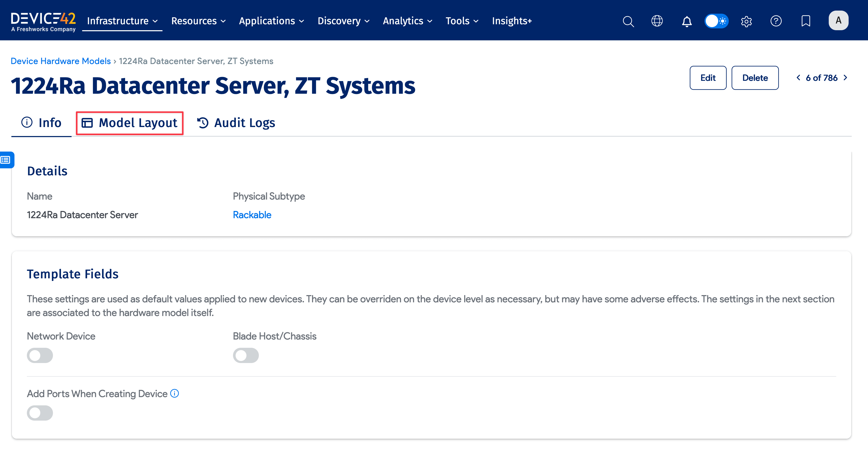This screenshot has height=457, width=868.
Task: Switch to the Audit Logs tab
Action: 236,123
